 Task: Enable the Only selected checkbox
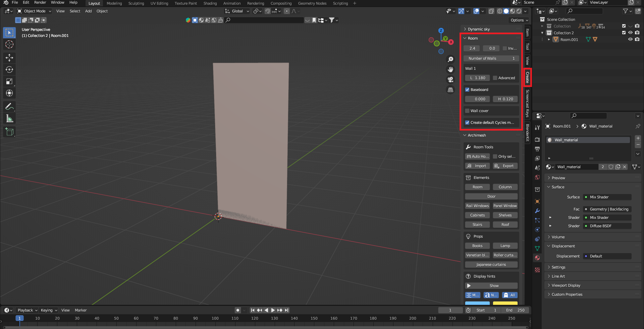[x=495, y=156]
